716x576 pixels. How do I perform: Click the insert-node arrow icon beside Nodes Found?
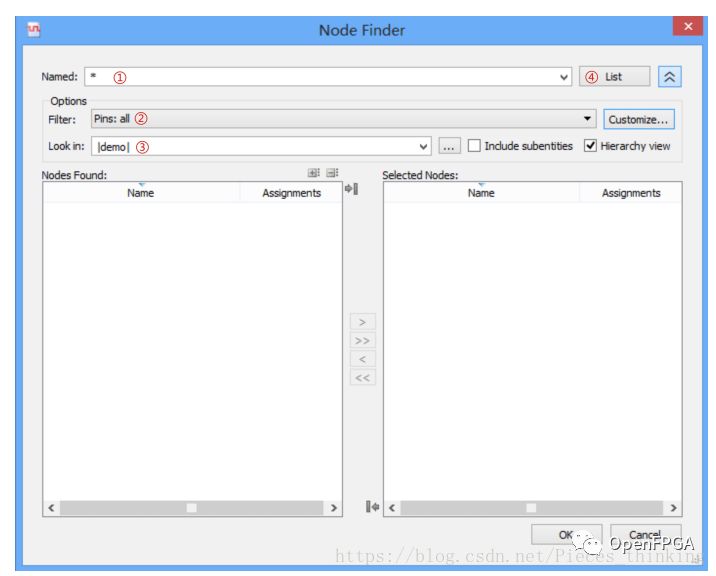point(352,189)
